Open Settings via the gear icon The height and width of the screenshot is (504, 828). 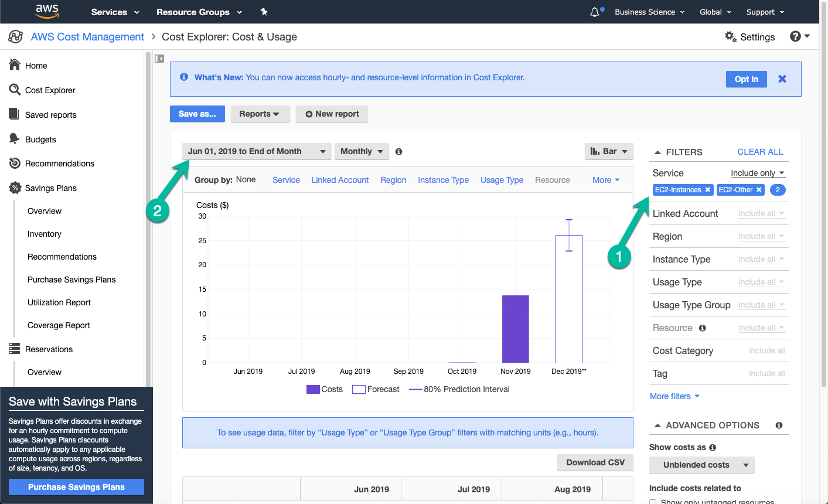tap(730, 36)
